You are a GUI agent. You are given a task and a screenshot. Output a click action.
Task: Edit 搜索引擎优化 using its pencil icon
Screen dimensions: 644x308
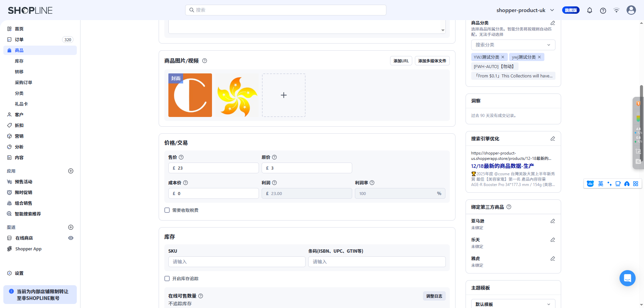click(x=553, y=138)
